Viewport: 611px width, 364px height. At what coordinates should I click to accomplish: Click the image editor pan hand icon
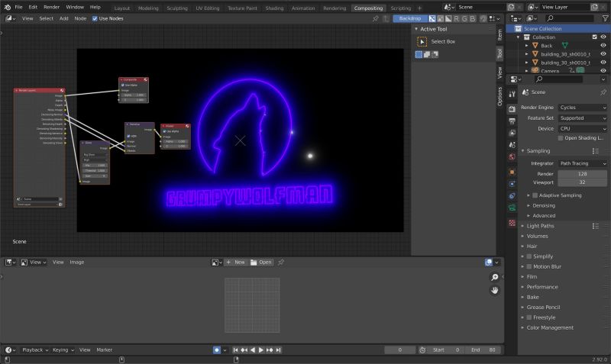tap(494, 291)
